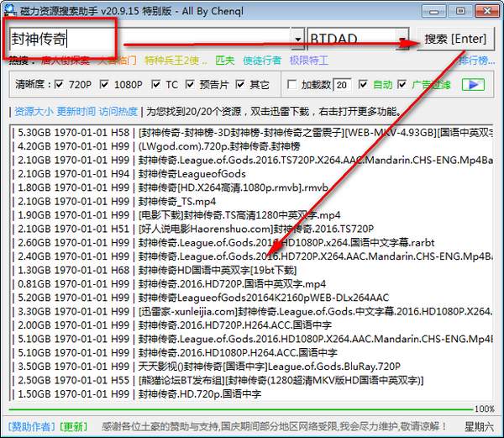Select the 2.10GB TS720P.X264.AAC result
504x438 pixels.
point(252,160)
